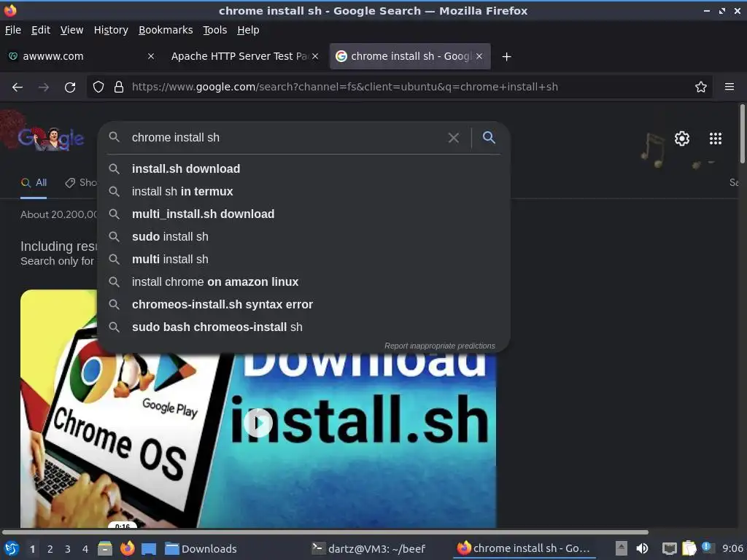Open update notifier tray icon

[x=708, y=548]
